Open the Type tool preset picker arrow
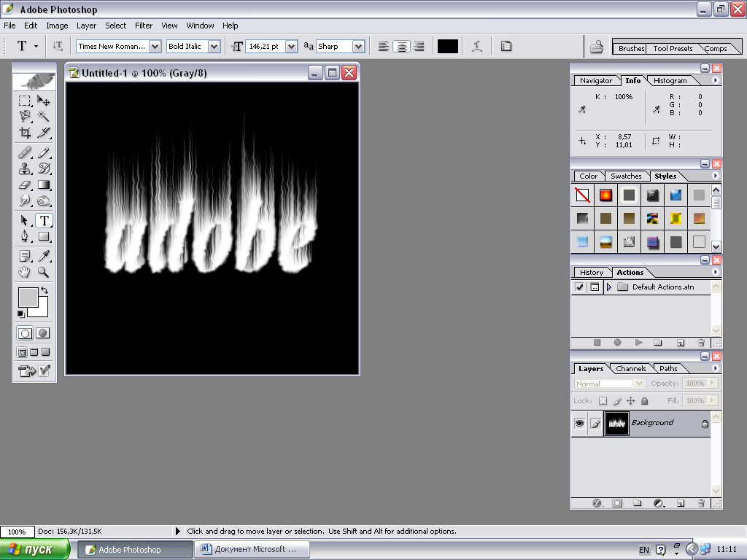Image resolution: width=747 pixels, height=560 pixels. pos(36,46)
